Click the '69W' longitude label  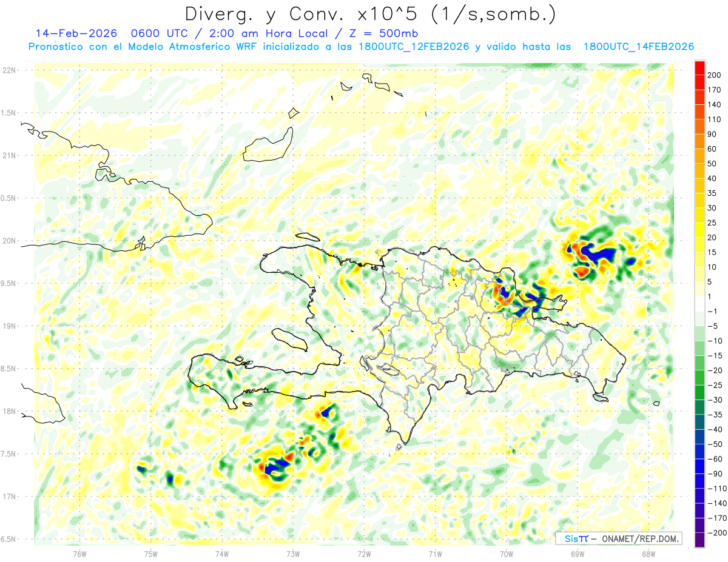[578, 554]
